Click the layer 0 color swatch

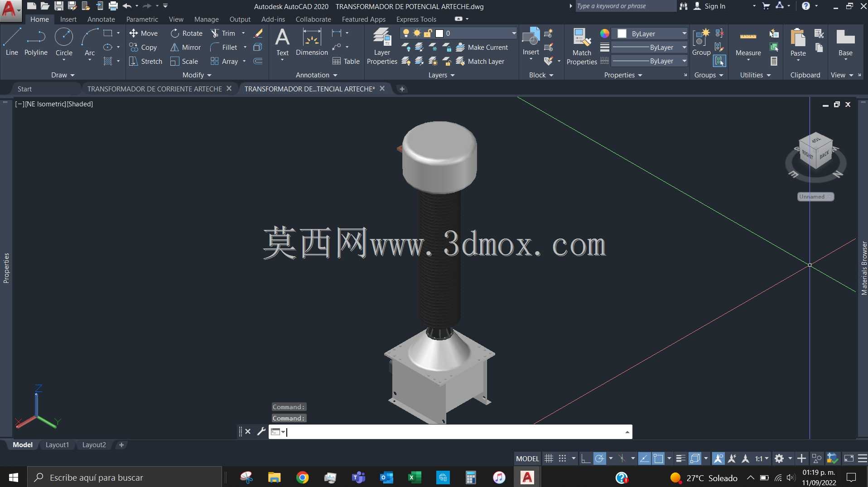point(439,33)
